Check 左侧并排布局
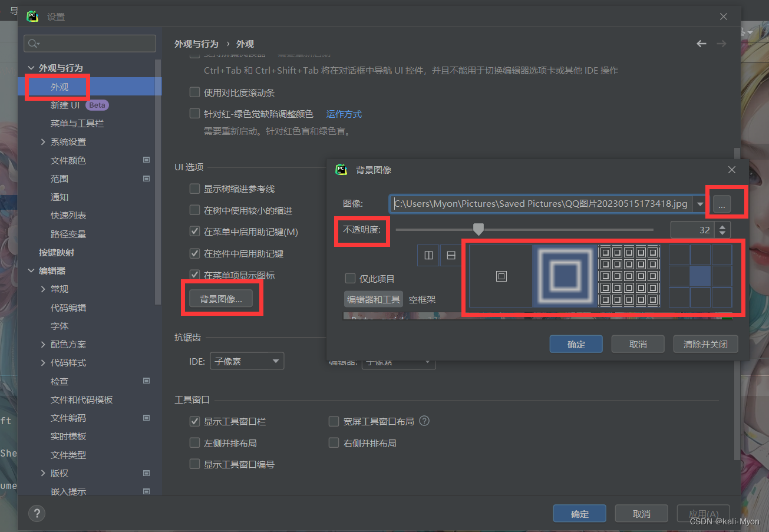Image resolution: width=769 pixels, height=532 pixels. click(x=194, y=443)
